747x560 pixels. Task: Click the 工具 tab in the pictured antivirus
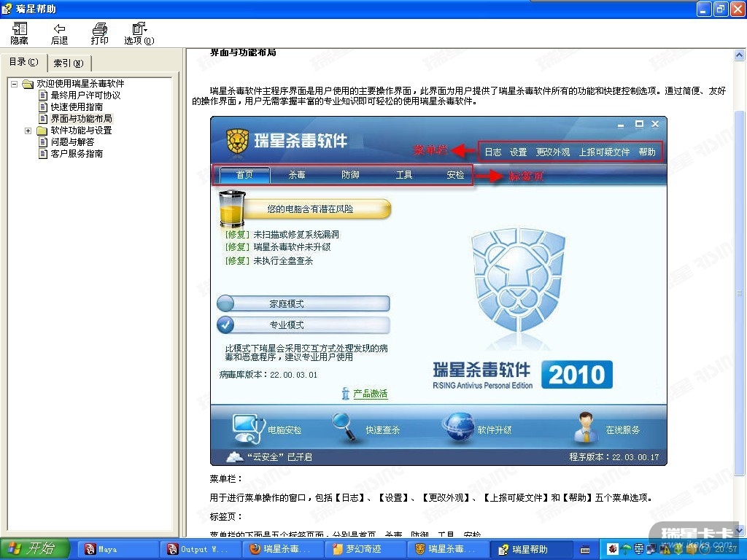tap(404, 175)
